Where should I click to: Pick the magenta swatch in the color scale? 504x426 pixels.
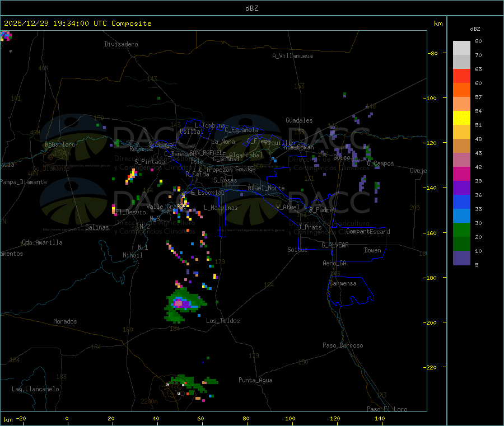click(461, 174)
